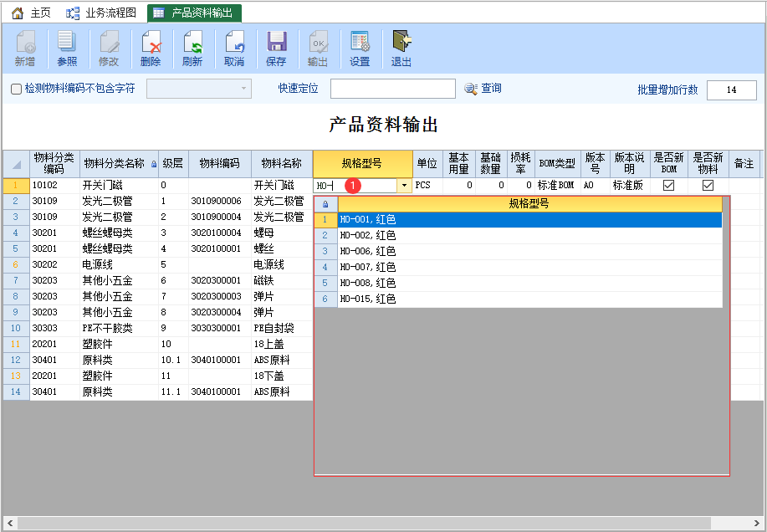The image size is (767, 532).
Task: Click the 退出 (exit) door icon
Action: point(401,42)
